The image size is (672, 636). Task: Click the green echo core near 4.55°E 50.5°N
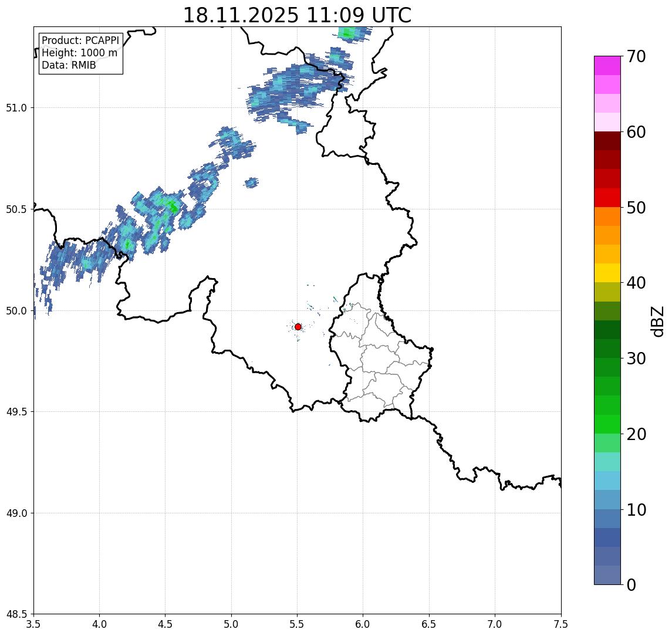pos(173,206)
